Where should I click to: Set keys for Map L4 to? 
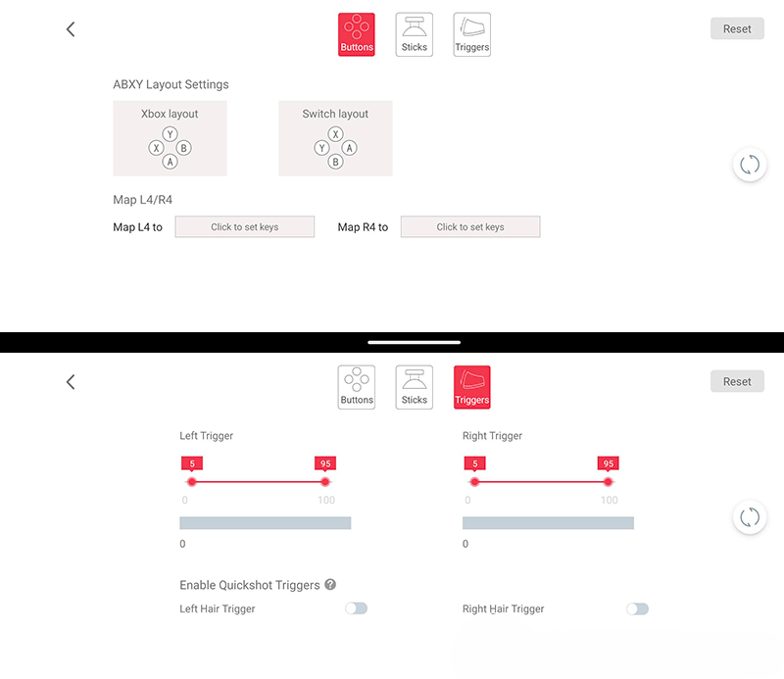244,226
